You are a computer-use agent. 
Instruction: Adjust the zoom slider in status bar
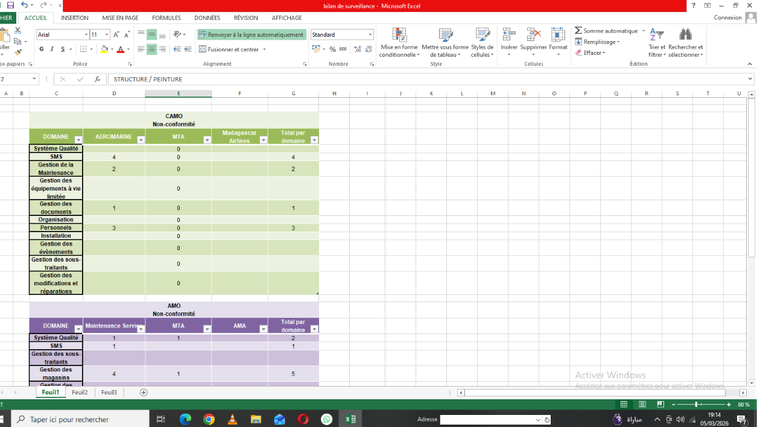(x=697, y=404)
